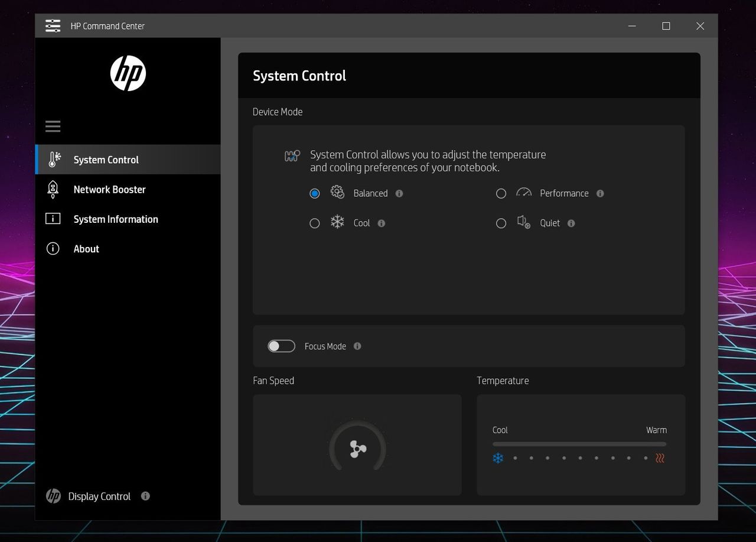The width and height of the screenshot is (756, 542).
Task: Open the System Control section
Action: (128, 160)
